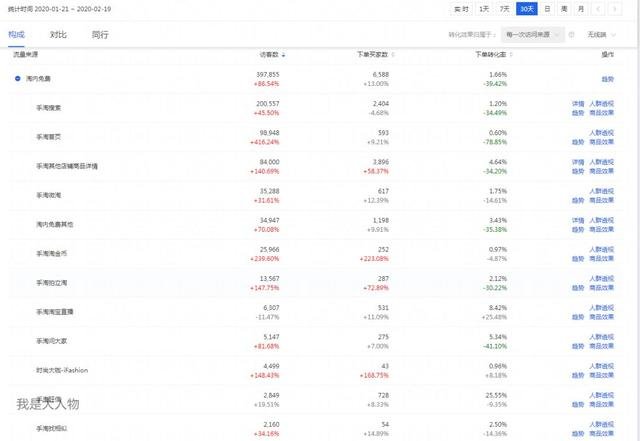Click the info icon beside the attribution dropdown
This screenshot has height=441, width=640.
coord(571,35)
